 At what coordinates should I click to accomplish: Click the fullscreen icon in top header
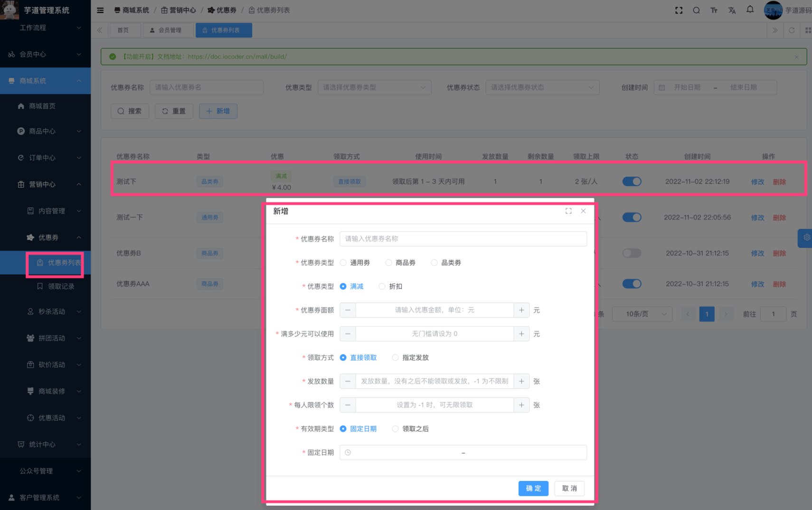click(x=679, y=10)
